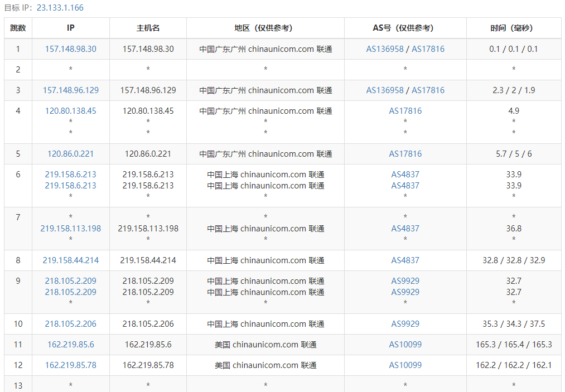The width and height of the screenshot is (565, 392).
Task: Click the region cell 中国广东广州 in hop 5
Action: [265, 154]
